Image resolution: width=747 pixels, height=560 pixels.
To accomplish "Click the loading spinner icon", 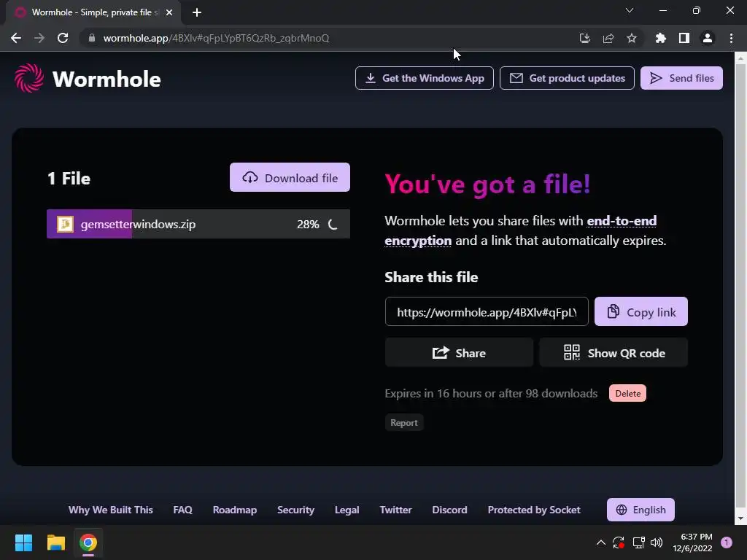I will 333,225.
